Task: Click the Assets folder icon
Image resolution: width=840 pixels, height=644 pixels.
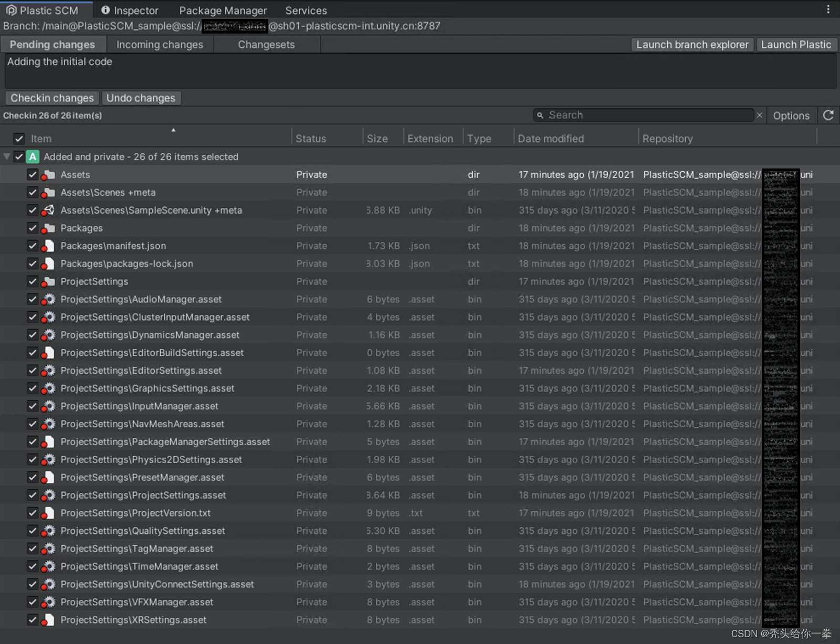Action: coord(48,175)
